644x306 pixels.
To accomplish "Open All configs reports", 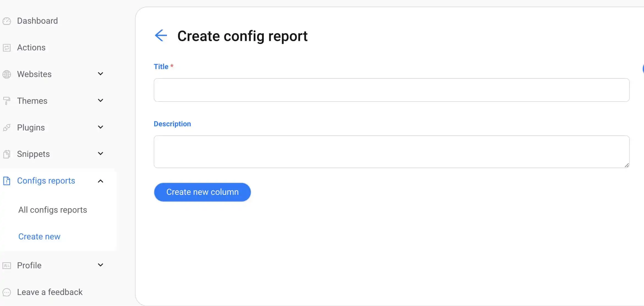I will point(53,210).
